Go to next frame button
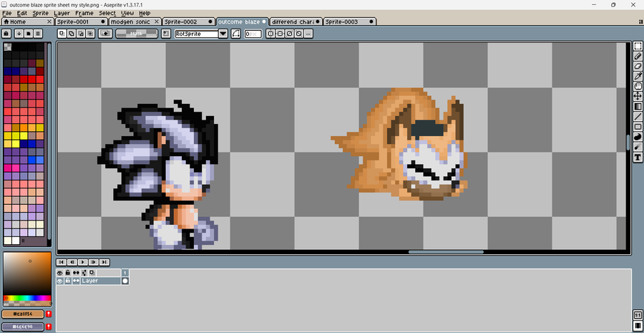Screen dimensions: 644x333 [x=94, y=262]
